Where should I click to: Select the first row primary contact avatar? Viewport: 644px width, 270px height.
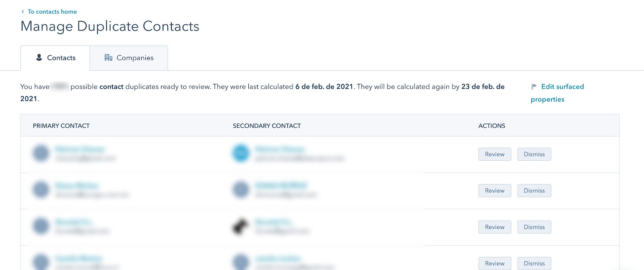pyautogui.click(x=41, y=153)
